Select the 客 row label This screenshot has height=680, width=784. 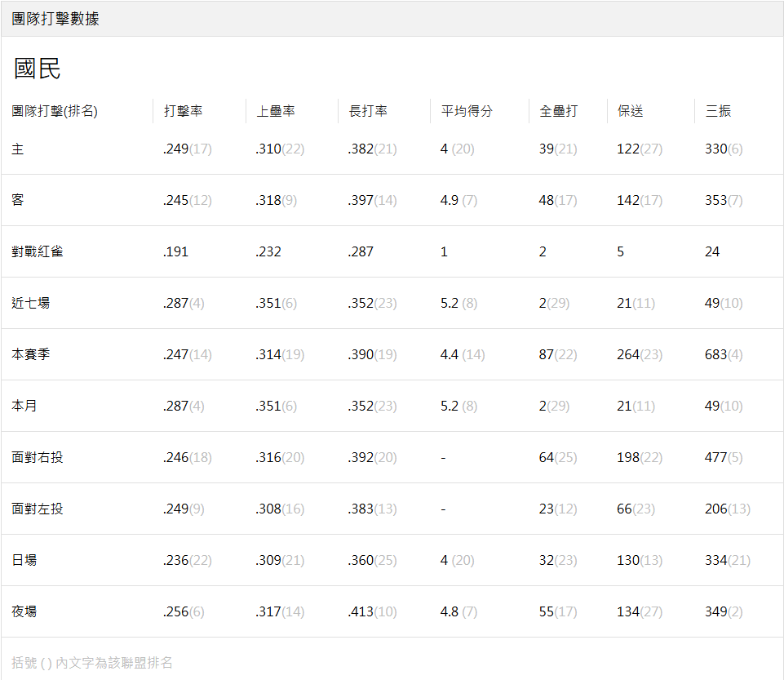point(17,200)
